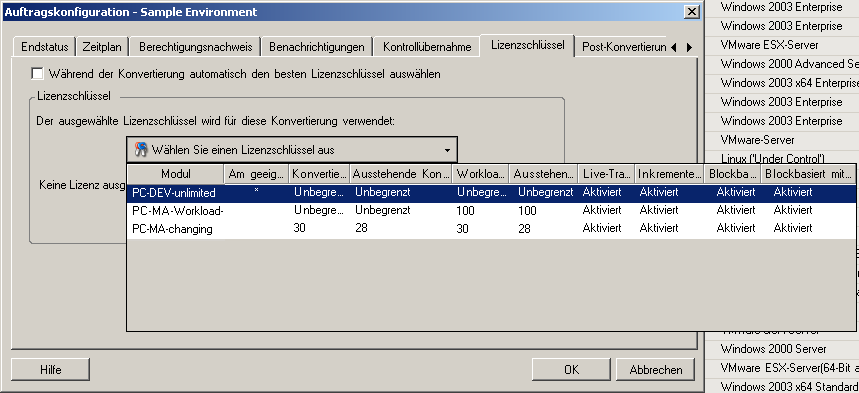The width and height of the screenshot is (859, 393).
Task: Enable automatic best license key selection checkbox
Action: click(x=37, y=73)
